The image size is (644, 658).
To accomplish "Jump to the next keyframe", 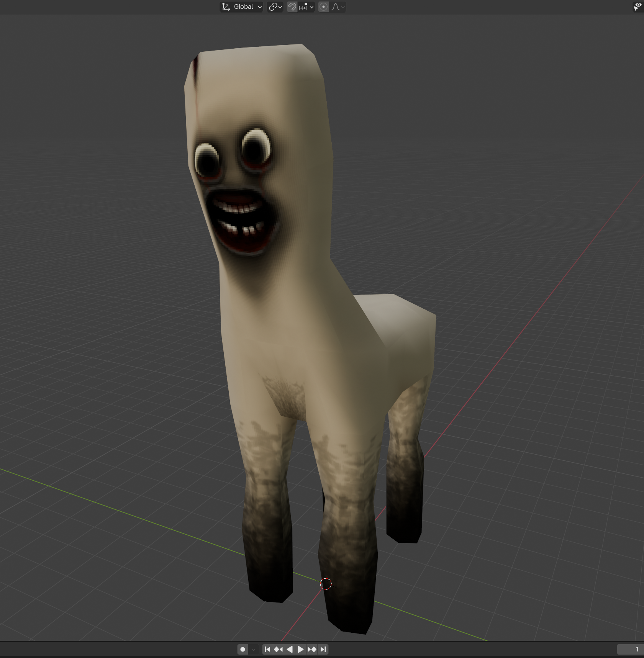I will coord(312,649).
